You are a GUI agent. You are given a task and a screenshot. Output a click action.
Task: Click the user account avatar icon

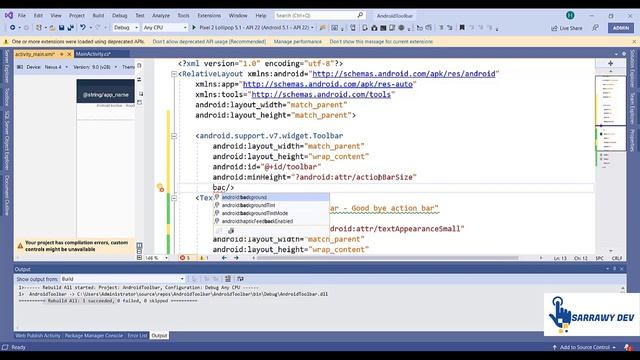point(570,16)
